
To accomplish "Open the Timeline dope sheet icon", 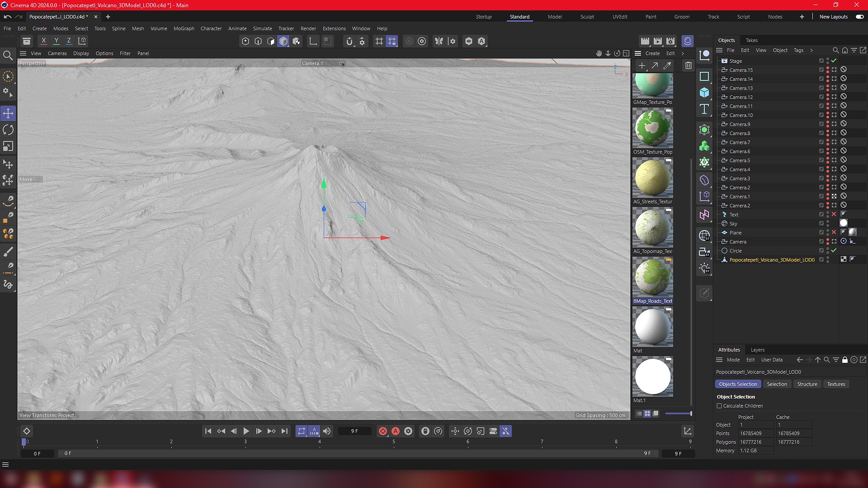I will pos(687,431).
